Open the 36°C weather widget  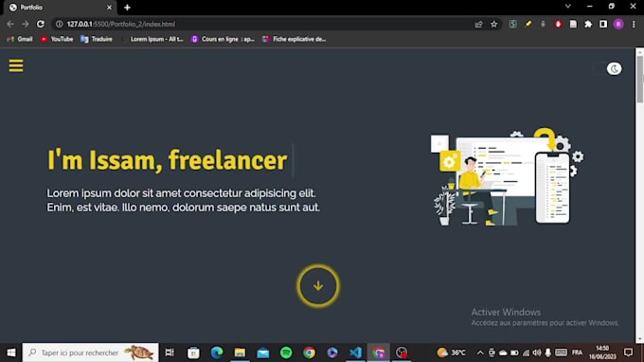(x=452, y=353)
